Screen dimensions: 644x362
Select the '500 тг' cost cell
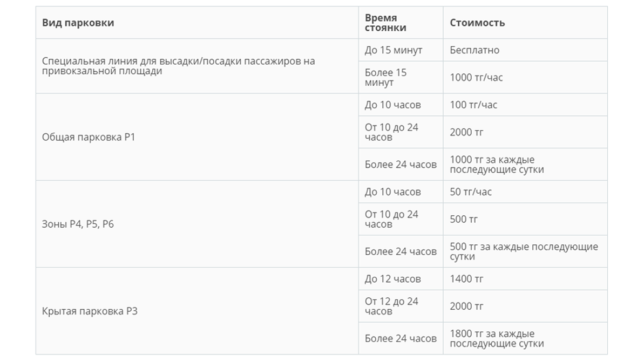point(525,219)
